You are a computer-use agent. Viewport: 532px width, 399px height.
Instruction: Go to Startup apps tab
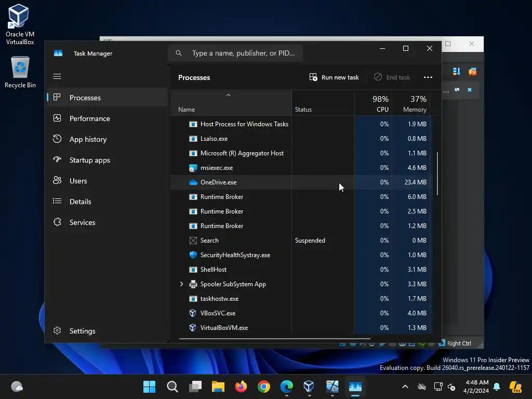click(107, 160)
